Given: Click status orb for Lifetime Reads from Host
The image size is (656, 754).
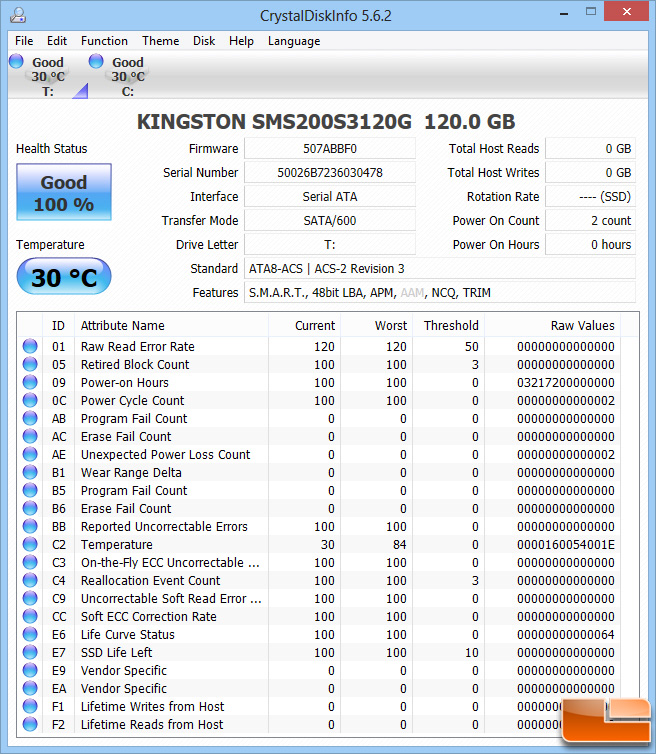Looking at the screenshot, I should pyautogui.click(x=30, y=724).
